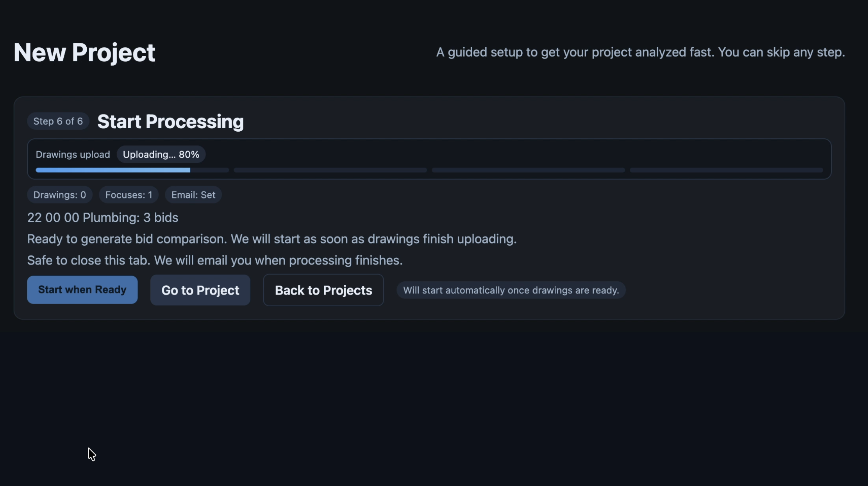868x486 pixels.
Task: Select the Drawings: 0 chip
Action: coord(59,195)
